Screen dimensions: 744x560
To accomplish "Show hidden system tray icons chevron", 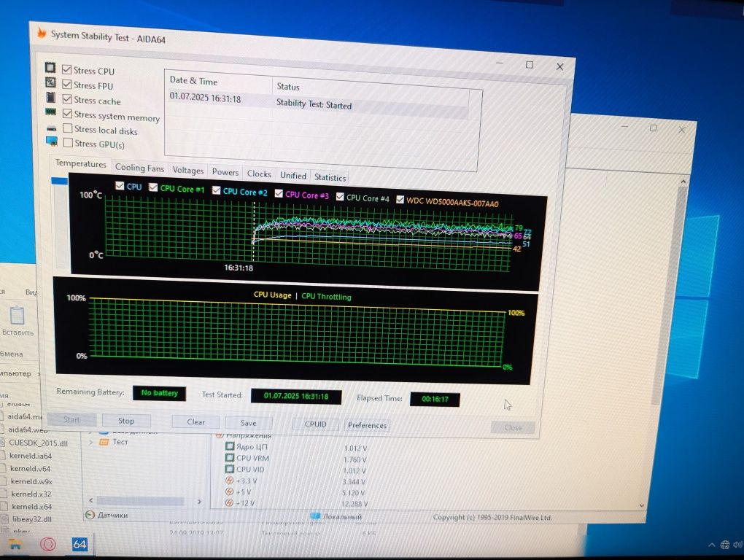I will point(712,545).
